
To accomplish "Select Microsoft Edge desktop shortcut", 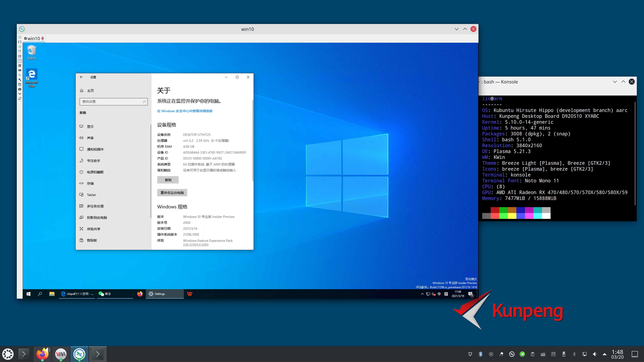I will coord(32,78).
